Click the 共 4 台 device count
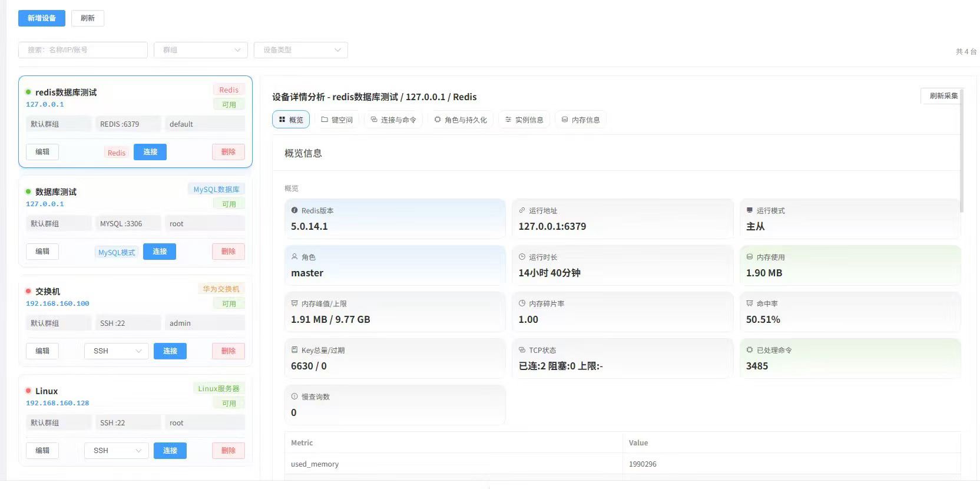 coord(966,52)
